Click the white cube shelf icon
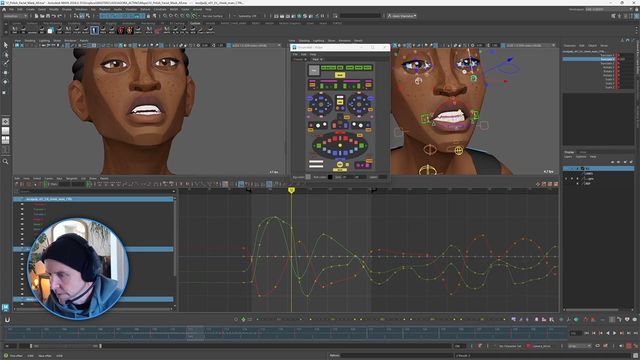The image size is (640, 360). click(50, 30)
